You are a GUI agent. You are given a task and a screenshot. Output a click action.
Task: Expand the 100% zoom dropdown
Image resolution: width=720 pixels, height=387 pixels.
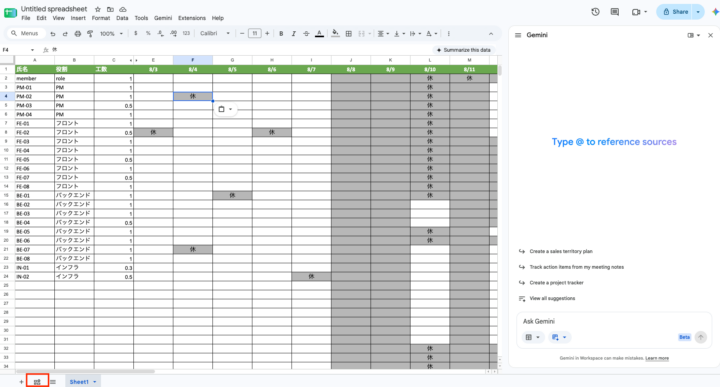tap(112, 34)
